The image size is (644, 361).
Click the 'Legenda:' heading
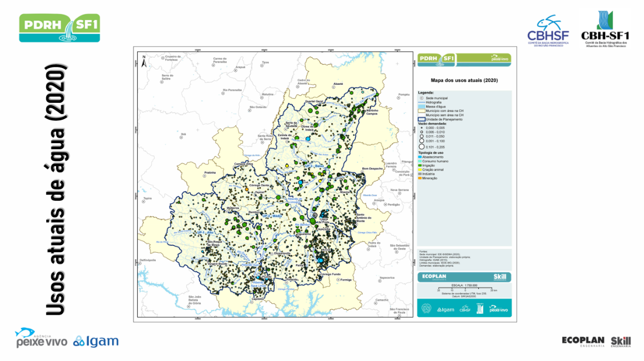pos(426,93)
